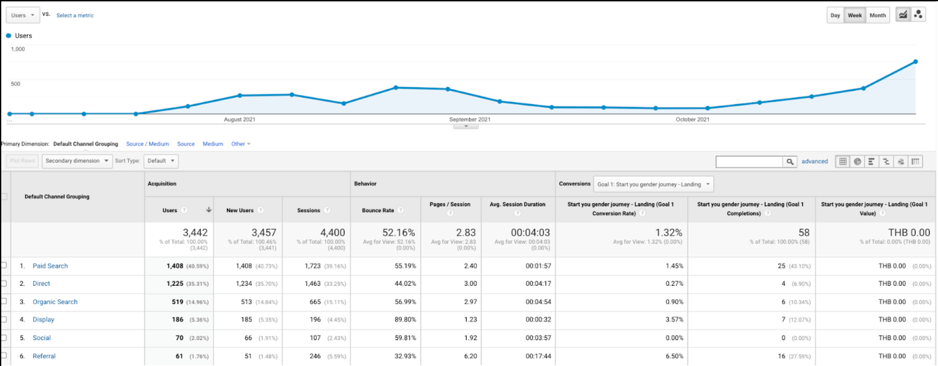This screenshot has width=938, height=366.
Task: Click the Goal 1 Completions column header
Action: (751, 209)
